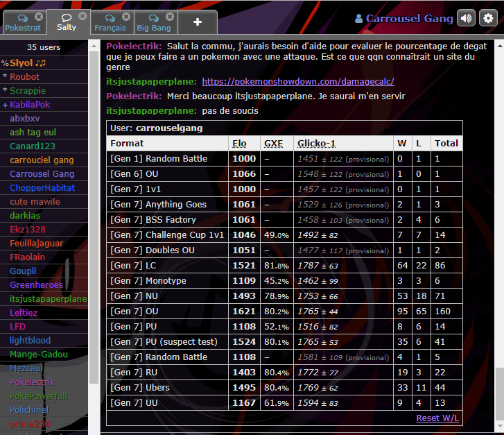504x435 pixels.
Task: Select user Slyol in the user list
Action: coord(44,62)
